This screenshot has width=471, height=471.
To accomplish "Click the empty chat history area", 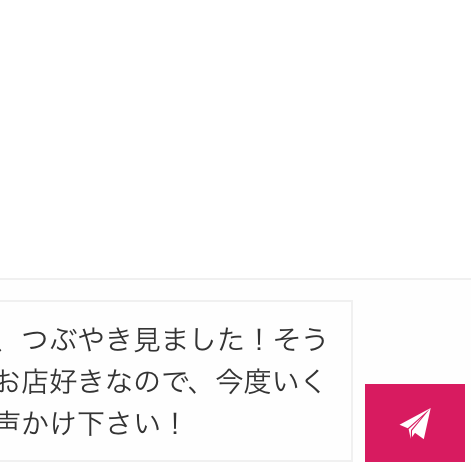I will tap(235, 139).
